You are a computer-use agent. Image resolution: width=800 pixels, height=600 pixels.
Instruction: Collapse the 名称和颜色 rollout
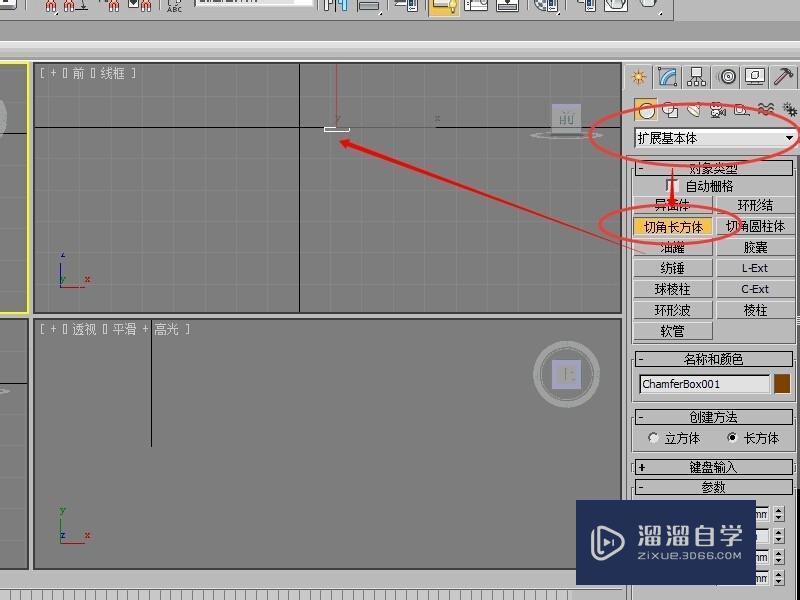714,359
